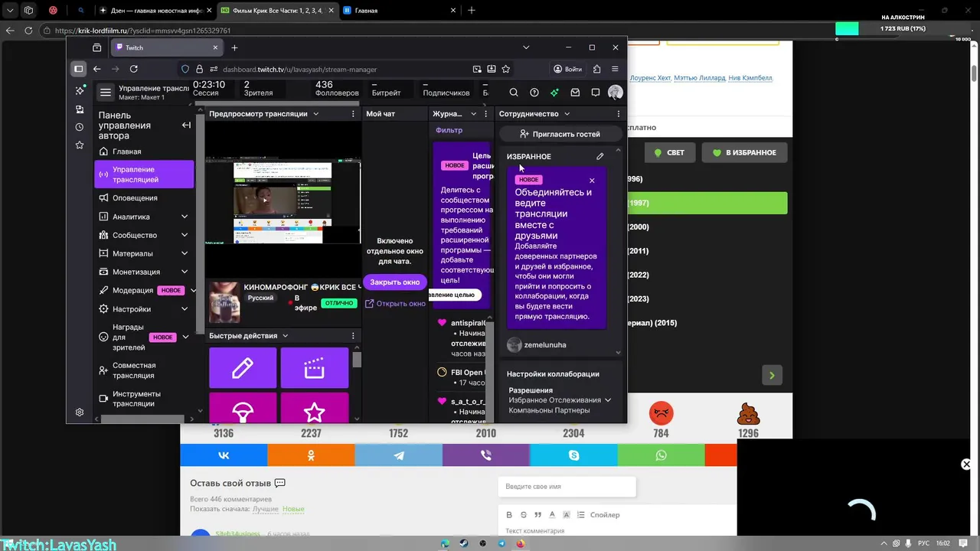Toggle bold formatting in comment editor
The image size is (980, 551).
[509, 515]
